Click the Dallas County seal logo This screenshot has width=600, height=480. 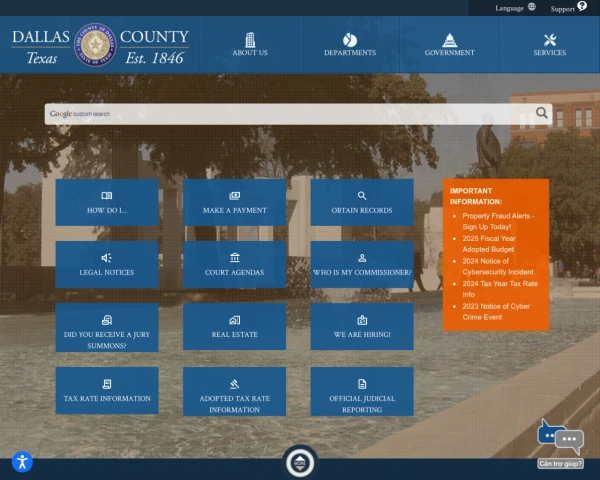tap(95, 45)
